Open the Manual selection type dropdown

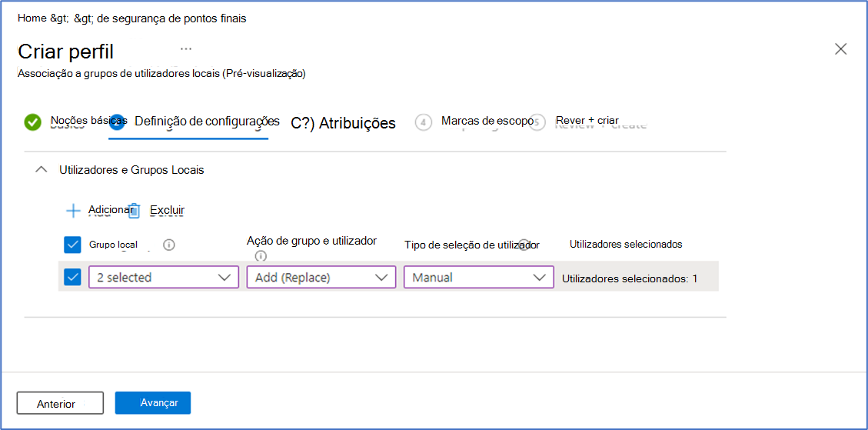tap(479, 277)
